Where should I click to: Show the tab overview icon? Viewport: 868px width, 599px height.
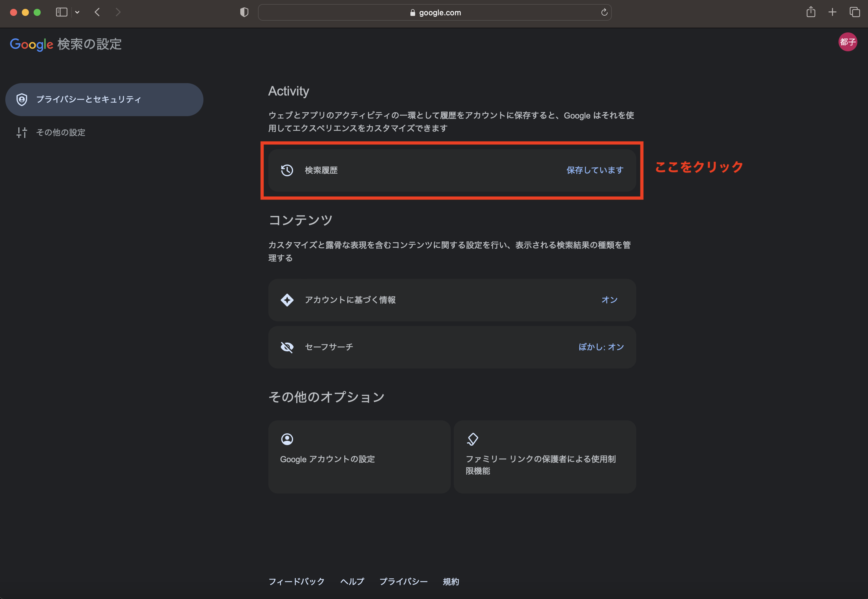[x=854, y=12]
